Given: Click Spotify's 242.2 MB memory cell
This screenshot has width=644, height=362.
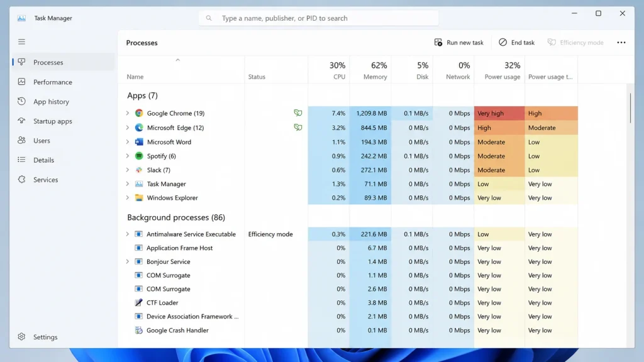Looking at the screenshot, I should tap(370, 156).
